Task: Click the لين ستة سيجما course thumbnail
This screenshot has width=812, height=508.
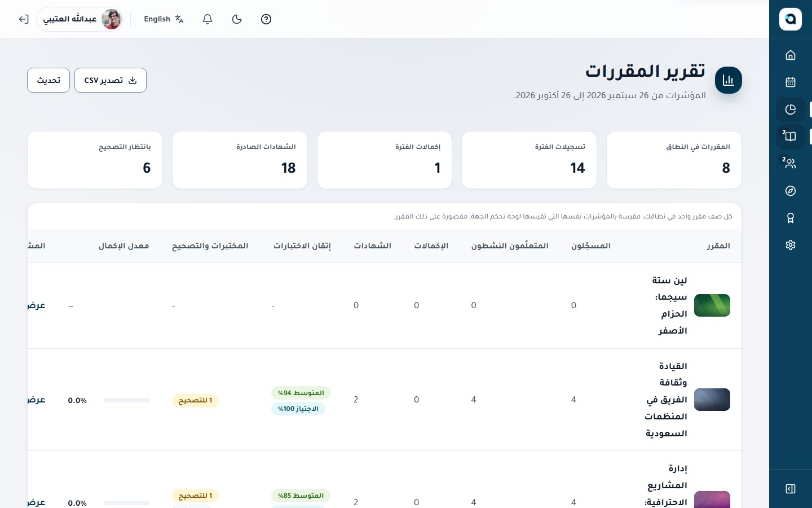Action: click(712, 305)
